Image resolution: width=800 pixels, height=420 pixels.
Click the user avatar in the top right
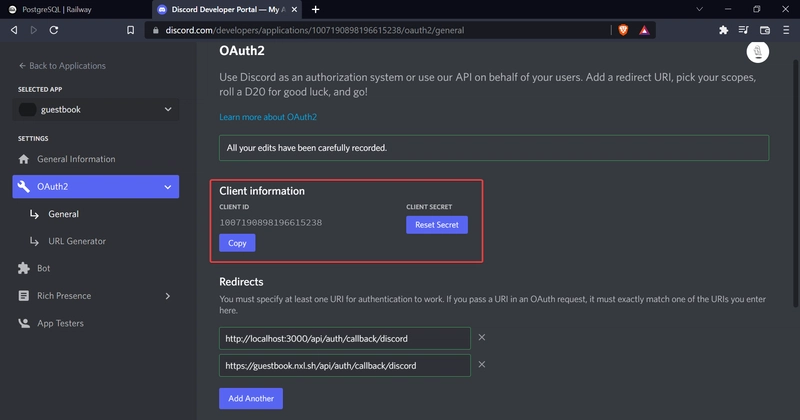coord(758,52)
